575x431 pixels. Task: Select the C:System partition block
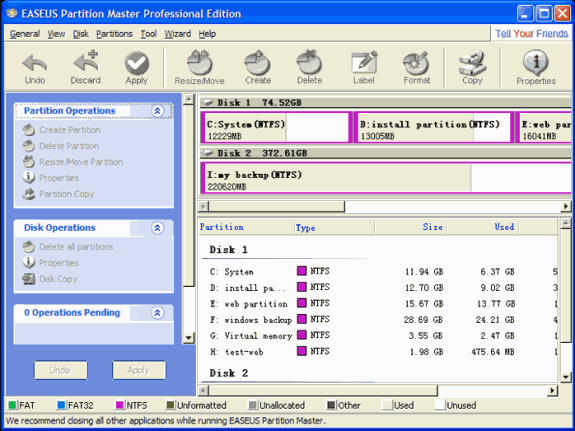275,127
